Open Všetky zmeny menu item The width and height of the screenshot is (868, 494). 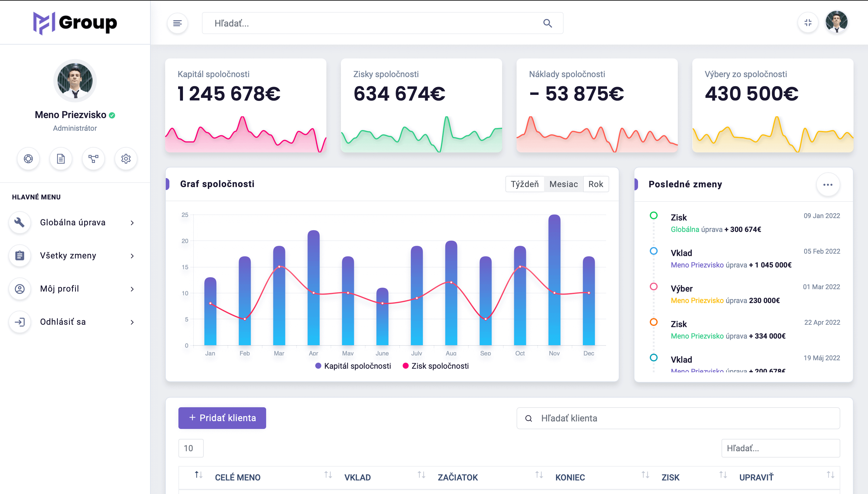[x=73, y=255]
